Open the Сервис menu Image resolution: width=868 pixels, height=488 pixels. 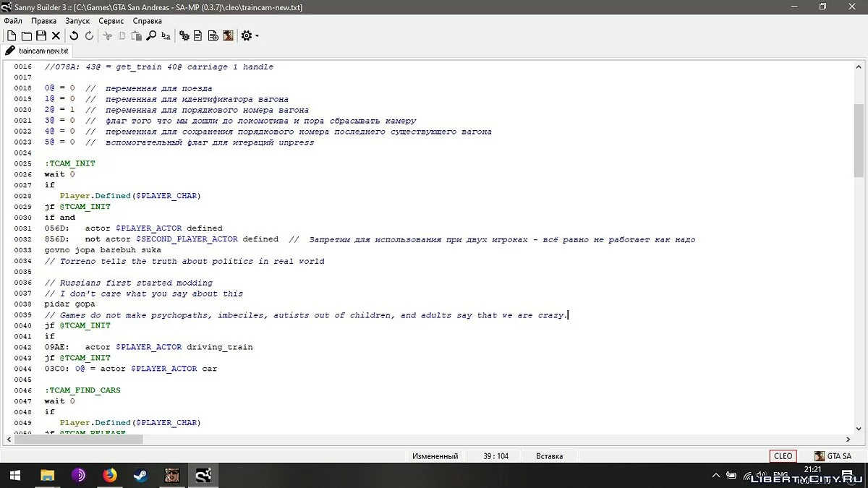click(x=111, y=21)
